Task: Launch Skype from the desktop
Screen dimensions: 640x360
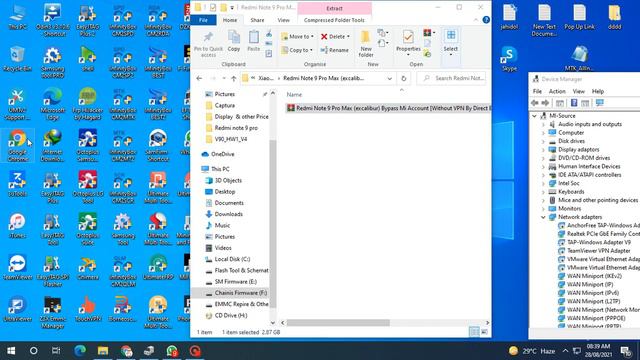Action: click(x=509, y=59)
